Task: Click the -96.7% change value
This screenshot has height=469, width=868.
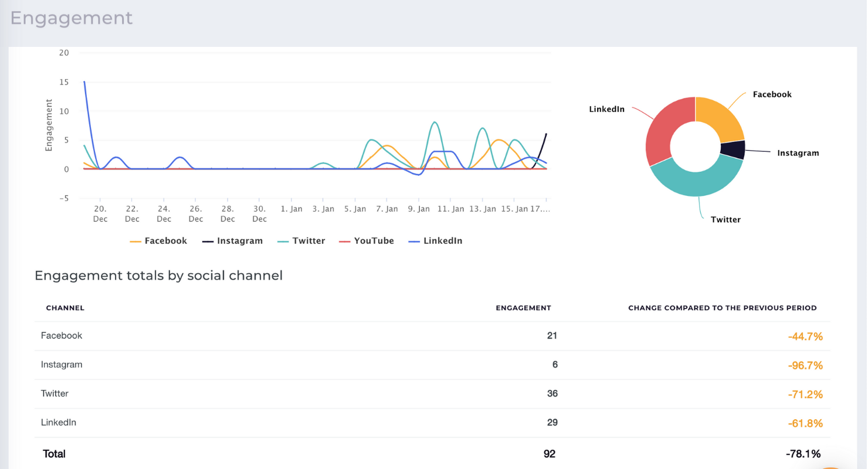Action: (x=805, y=365)
